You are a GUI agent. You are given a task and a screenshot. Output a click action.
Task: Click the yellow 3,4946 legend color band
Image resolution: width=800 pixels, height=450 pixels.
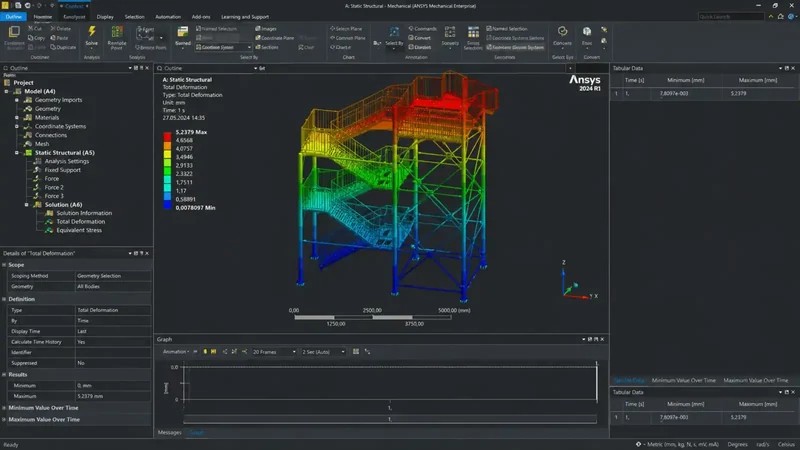click(167, 154)
